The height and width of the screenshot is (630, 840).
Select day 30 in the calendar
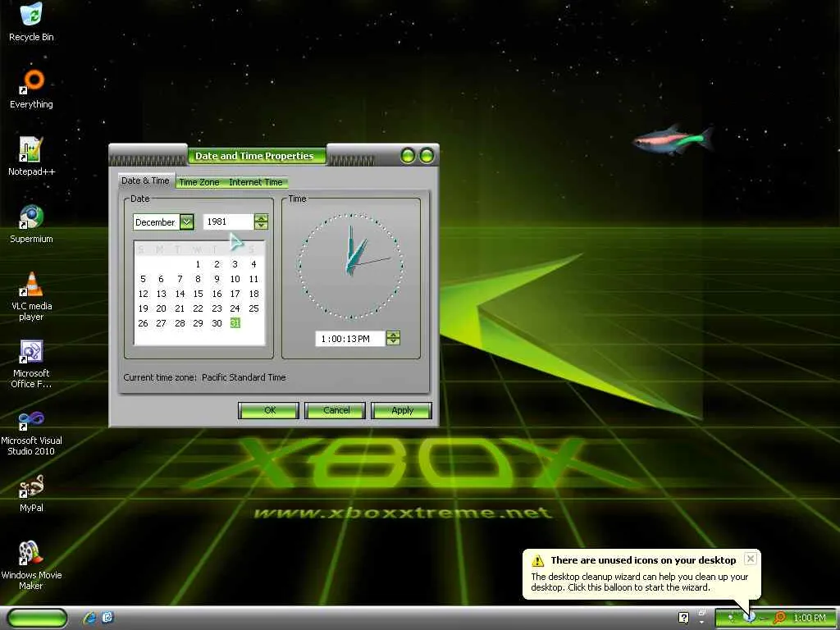217,323
